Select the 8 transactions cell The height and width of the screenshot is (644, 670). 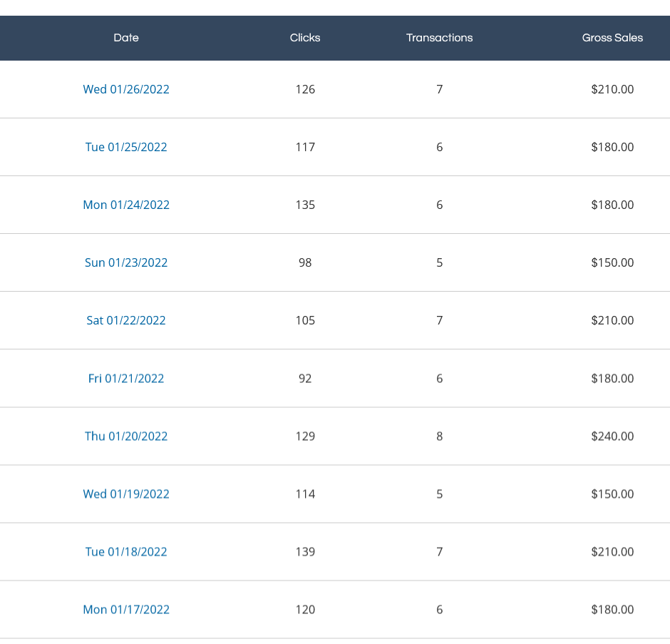click(x=439, y=436)
